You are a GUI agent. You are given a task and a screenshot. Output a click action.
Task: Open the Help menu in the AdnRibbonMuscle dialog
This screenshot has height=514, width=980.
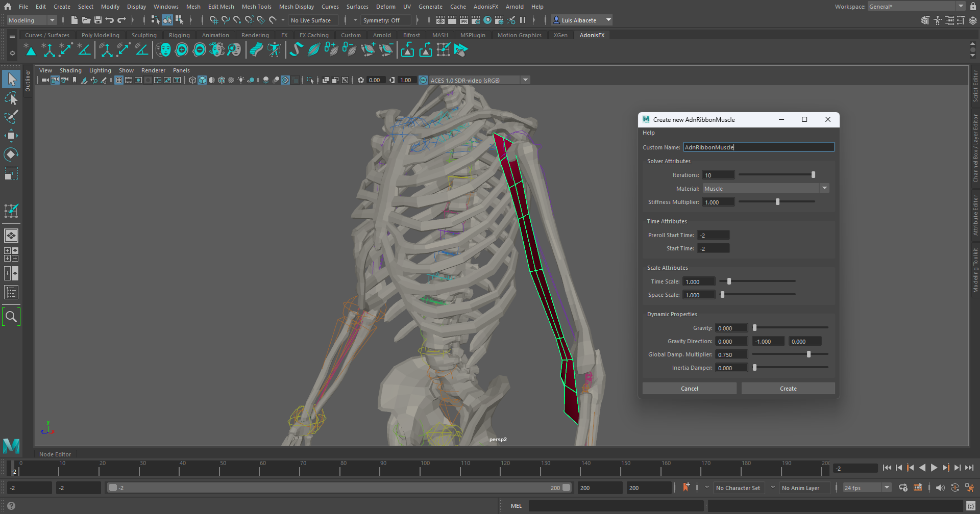pyautogui.click(x=648, y=133)
